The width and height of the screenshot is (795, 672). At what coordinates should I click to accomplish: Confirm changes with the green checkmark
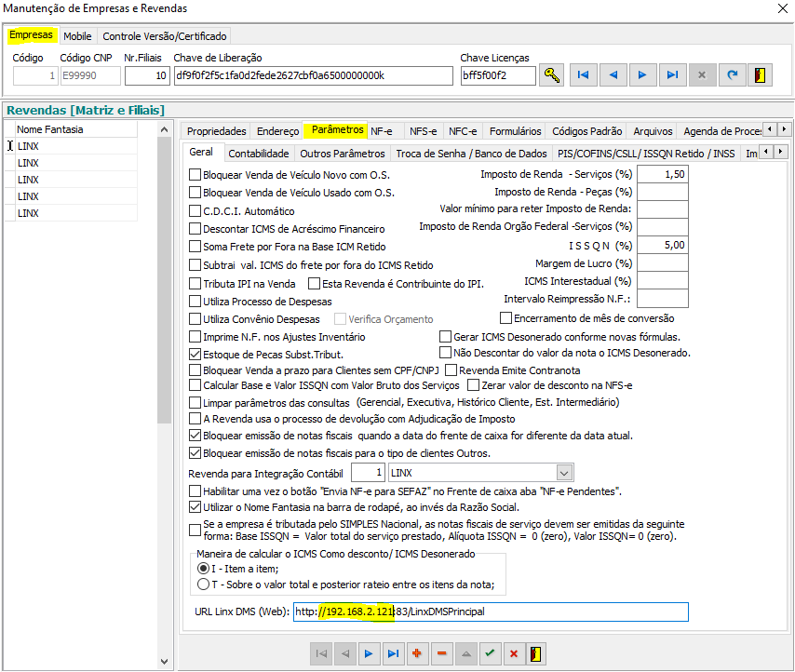tap(490, 653)
